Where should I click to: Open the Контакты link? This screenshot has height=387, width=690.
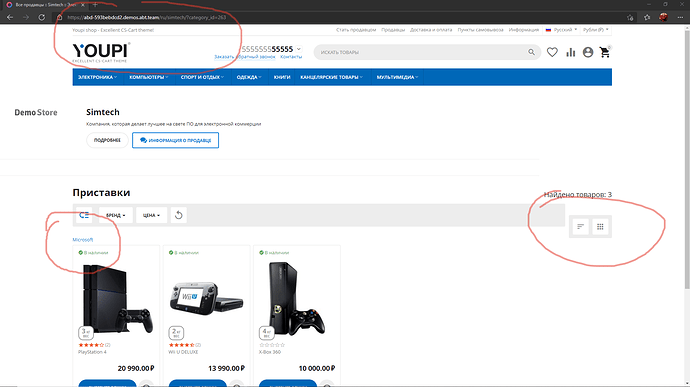[x=291, y=57]
